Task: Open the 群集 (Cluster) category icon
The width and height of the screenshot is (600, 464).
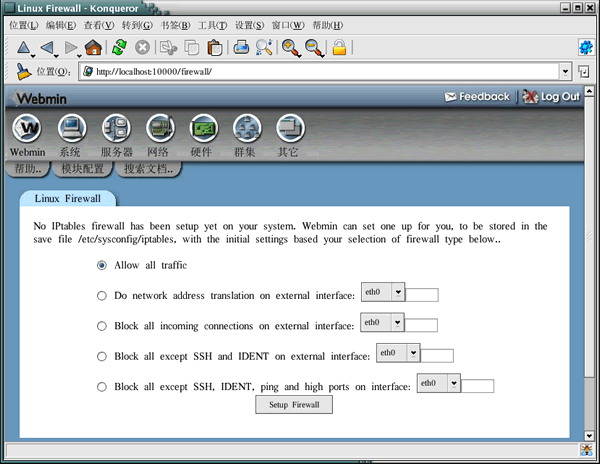Action: (247, 128)
